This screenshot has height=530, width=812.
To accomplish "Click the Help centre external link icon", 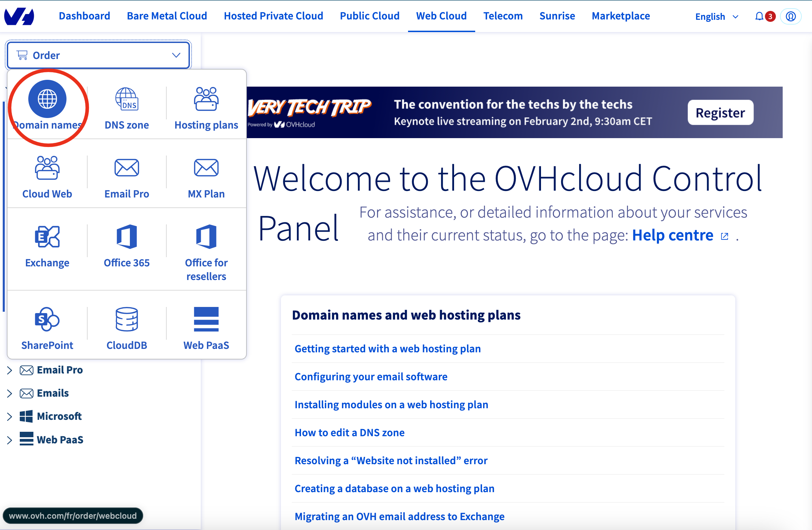I will 725,236.
